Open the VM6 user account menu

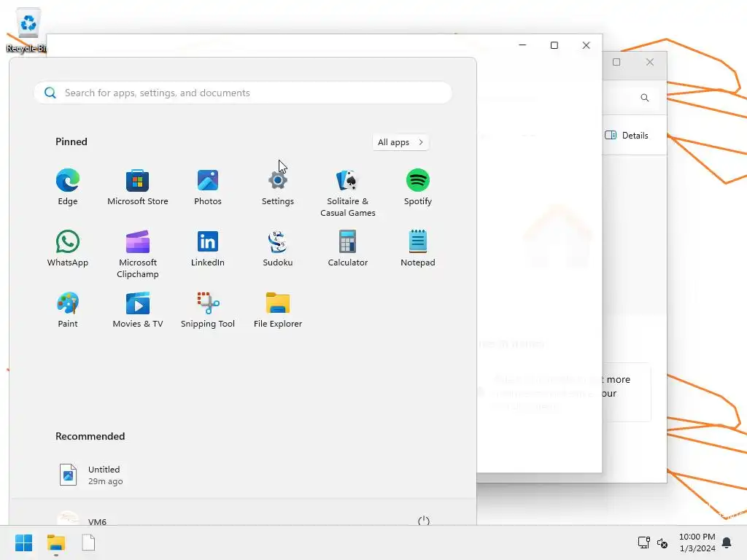82,519
